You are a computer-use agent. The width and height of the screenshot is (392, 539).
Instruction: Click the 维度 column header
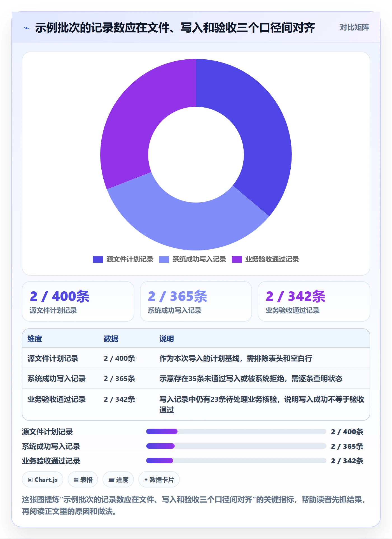pyautogui.click(x=35, y=339)
